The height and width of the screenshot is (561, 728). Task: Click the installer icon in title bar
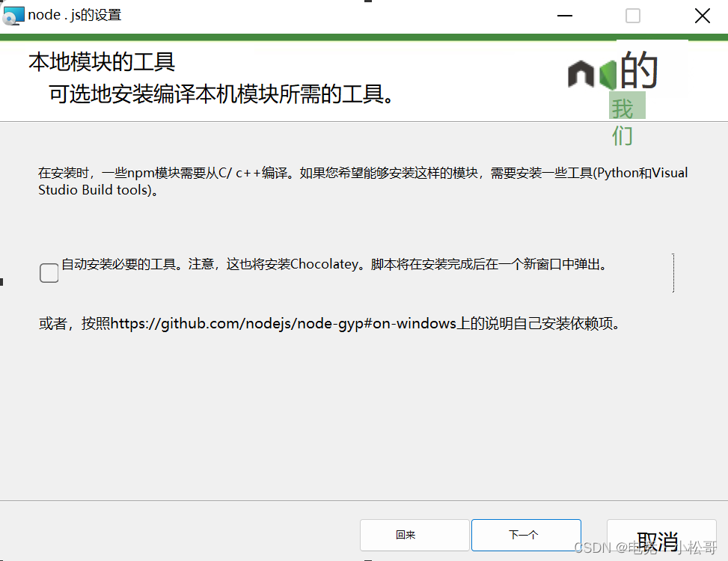(13, 15)
